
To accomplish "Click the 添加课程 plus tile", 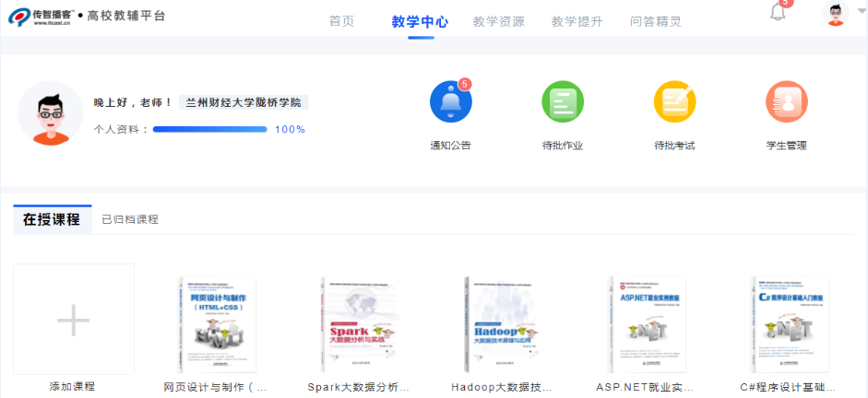I will point(74,320).
